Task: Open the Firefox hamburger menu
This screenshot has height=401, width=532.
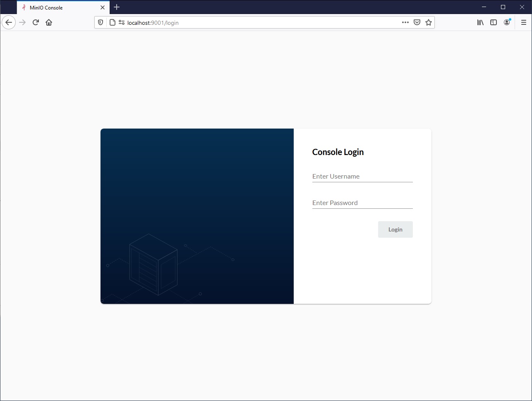Action: pos(524,22)
